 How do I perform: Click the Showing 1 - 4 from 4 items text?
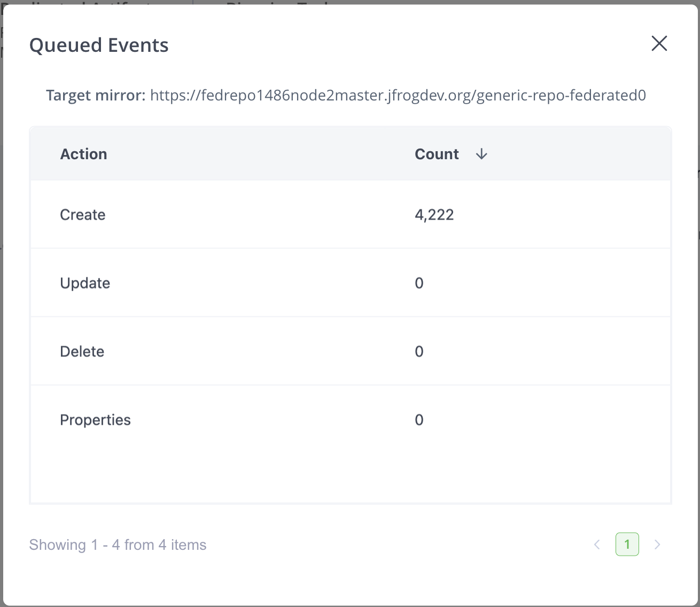tap(118, 545)
